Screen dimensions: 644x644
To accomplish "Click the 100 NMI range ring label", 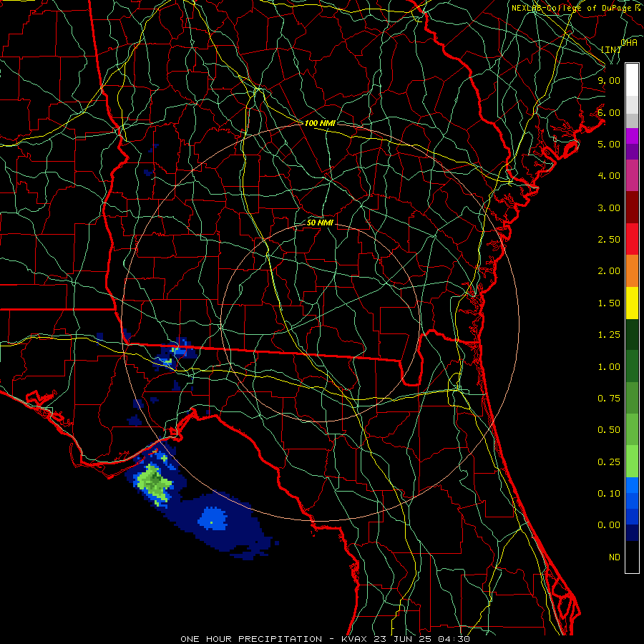I will tap(320, 123).
